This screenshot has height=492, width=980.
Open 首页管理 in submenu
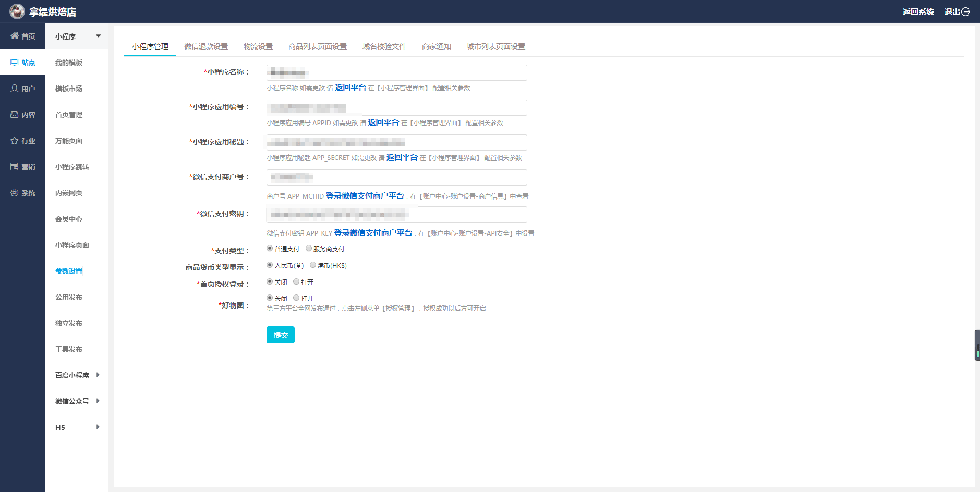(x=69, y=115)
